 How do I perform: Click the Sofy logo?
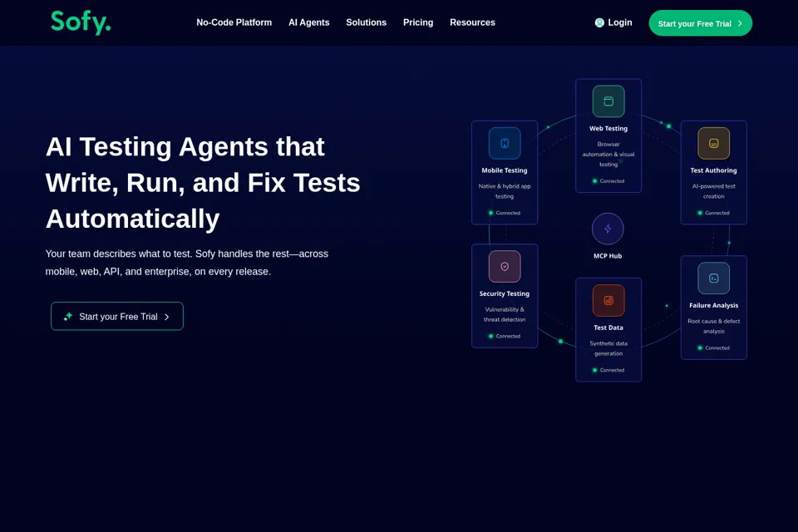[x=81, y=22]
